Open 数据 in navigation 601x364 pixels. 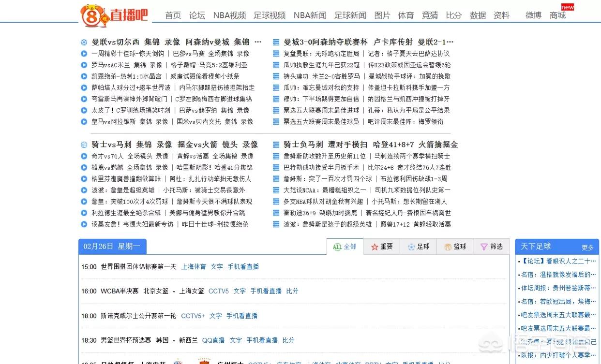point(478,15)
